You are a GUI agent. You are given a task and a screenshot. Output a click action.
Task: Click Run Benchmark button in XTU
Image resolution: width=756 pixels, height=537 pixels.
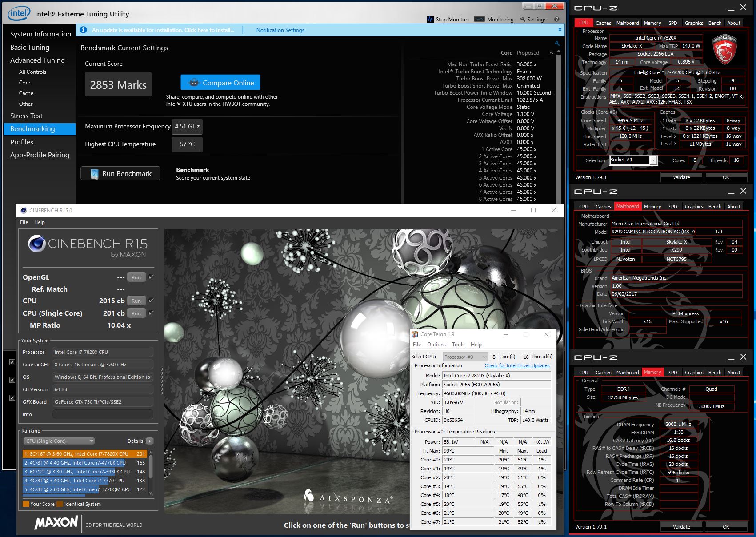click(120, 173)
